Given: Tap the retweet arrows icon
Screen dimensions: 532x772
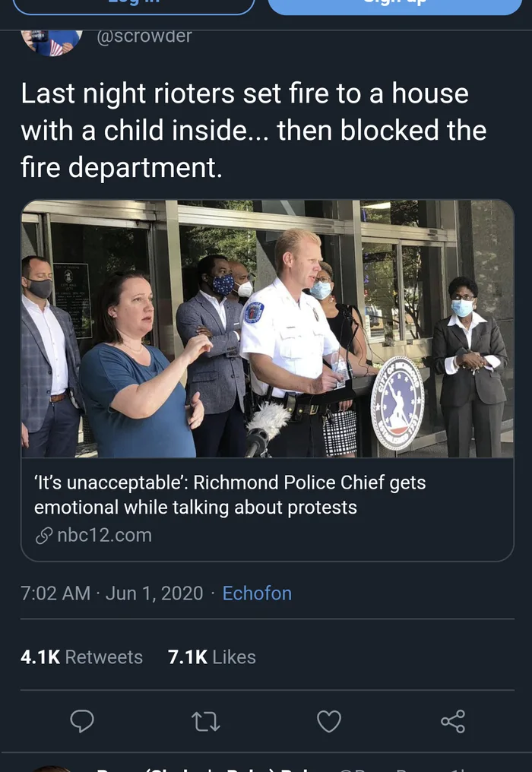Looking at the screenshot, I should (206, 720).
